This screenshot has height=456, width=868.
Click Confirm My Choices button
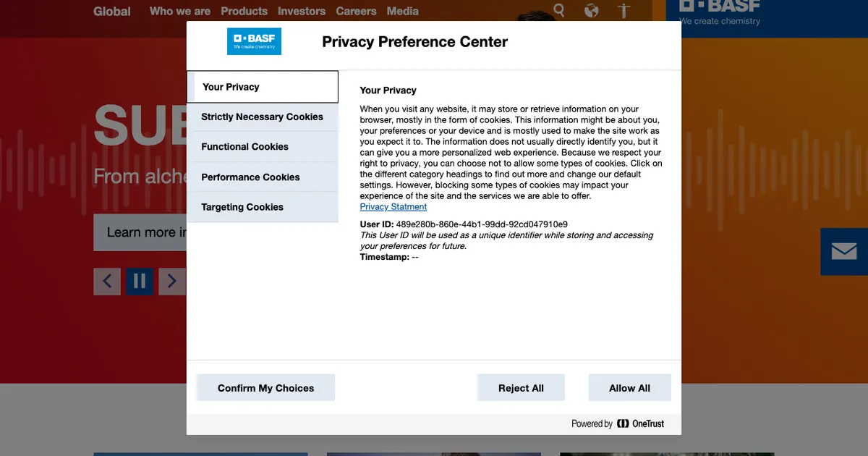[x=265, y=388]
